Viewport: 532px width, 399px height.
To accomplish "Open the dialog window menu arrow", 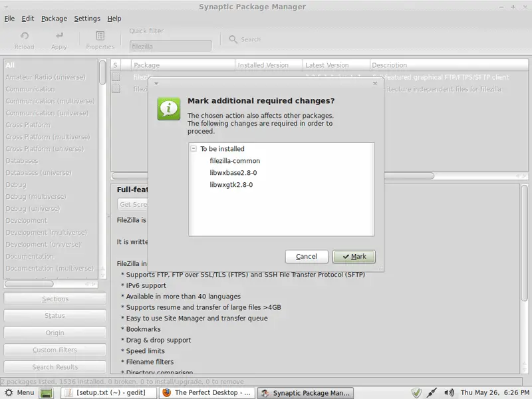I will [156, 84].
